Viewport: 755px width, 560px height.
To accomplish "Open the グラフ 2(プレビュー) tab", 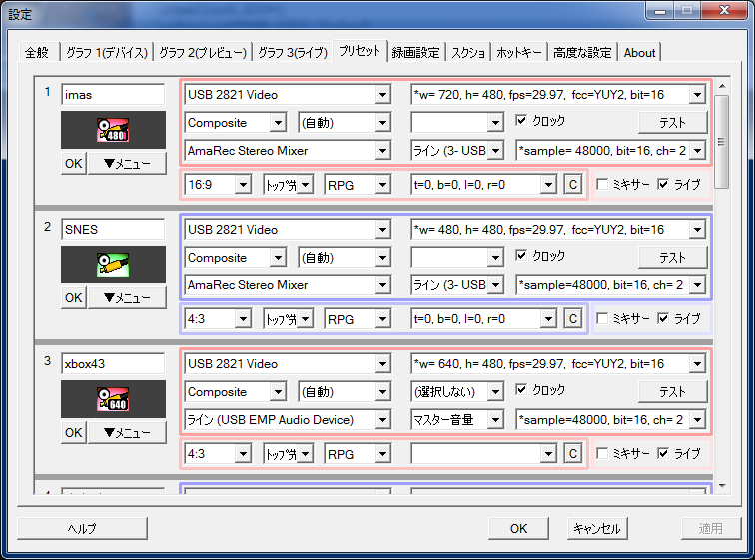I will pos(203,53).
